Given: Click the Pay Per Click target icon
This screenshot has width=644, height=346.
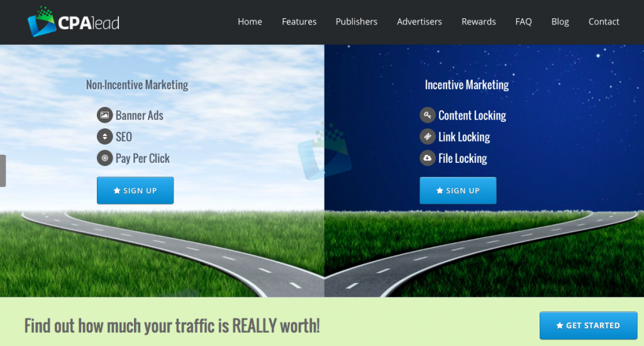Looking at the screenshot, I should tap(104, 158).
